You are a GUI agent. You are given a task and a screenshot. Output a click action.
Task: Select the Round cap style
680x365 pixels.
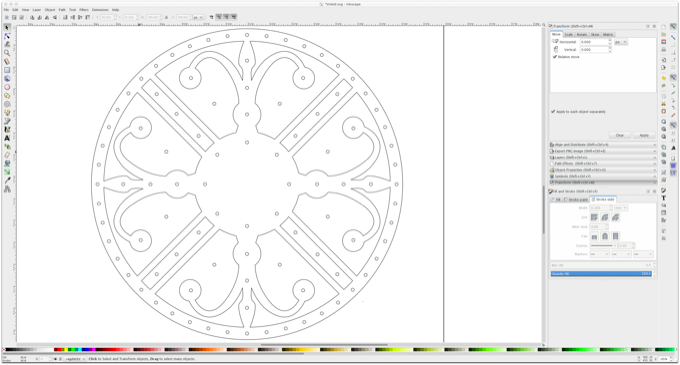[x=605, y=236]
